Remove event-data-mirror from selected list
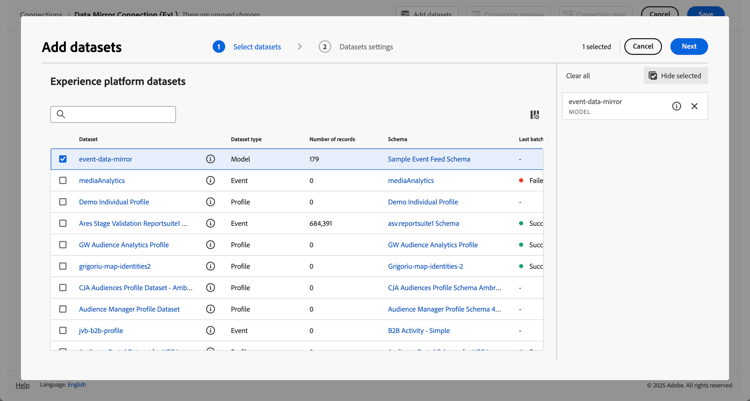Viewport: 750px width, 401px height. tap(694, 106)
